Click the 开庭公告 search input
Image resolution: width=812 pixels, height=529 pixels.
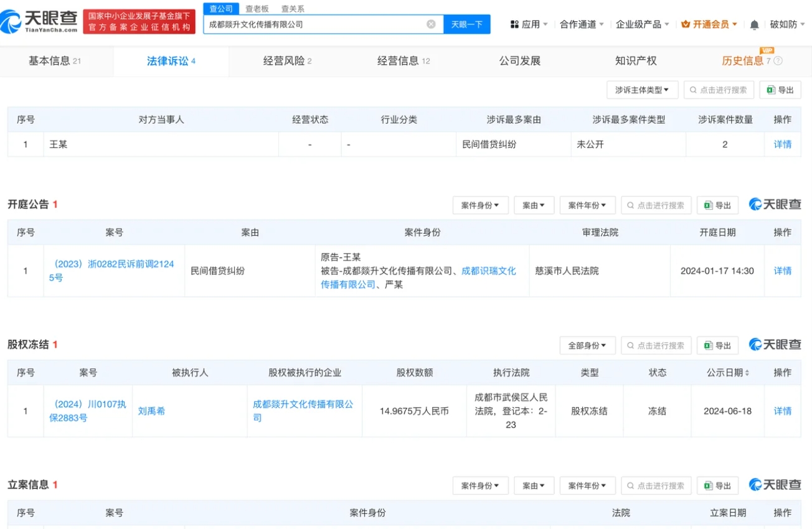[656, 205]
